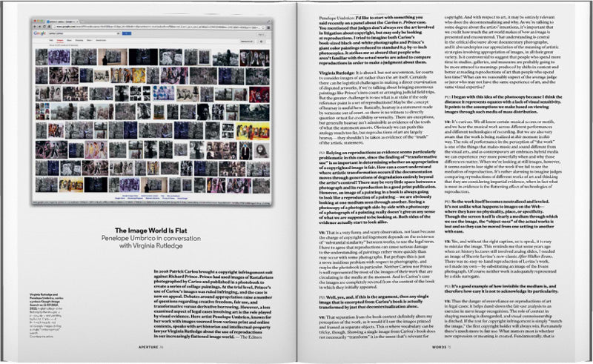Screen dimensions: 593x364
Task: Click the gallery-viewer thumbnail in the top row
Action: [x=113, y=57]
